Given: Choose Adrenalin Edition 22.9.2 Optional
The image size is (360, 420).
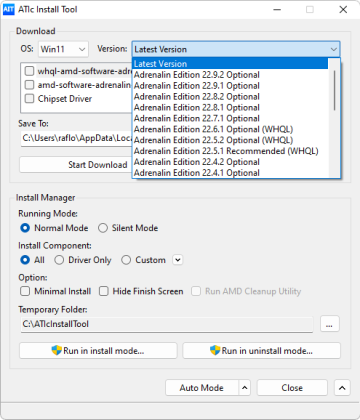Looking at the screenshot, I should (230, 75).
